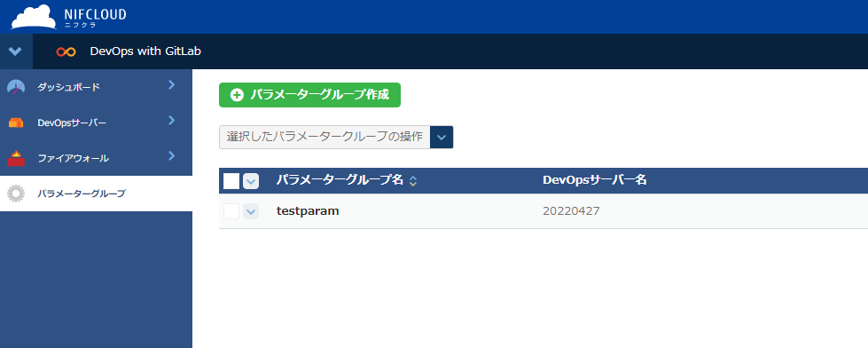Tick the checkbox for testparam row
This screenshot has width=868, height=348.
point(231,211)
